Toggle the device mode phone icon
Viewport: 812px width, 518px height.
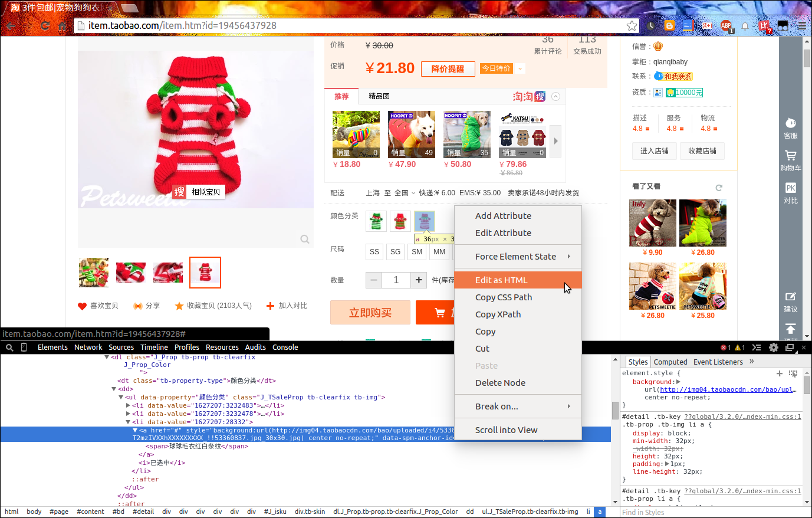coord(24,347)
